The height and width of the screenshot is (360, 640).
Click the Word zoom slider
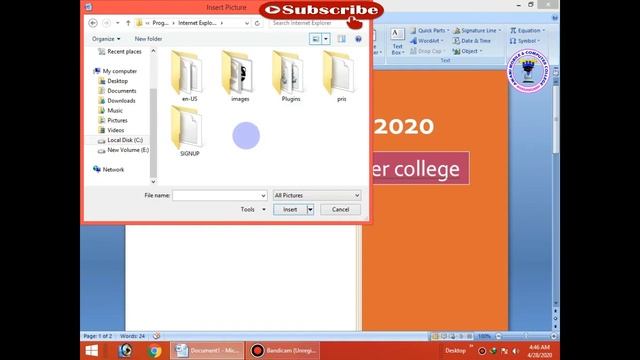pos(526,336)
